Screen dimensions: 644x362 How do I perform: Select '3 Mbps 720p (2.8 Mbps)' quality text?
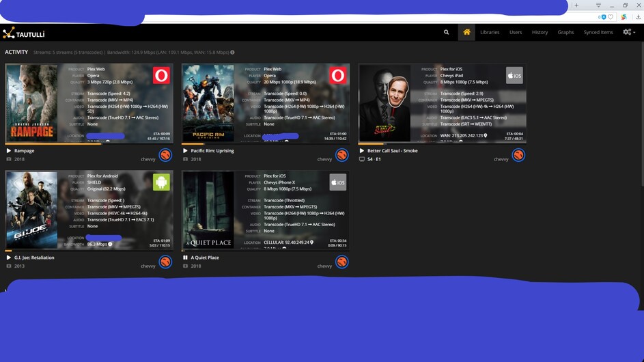click(110, 82)
